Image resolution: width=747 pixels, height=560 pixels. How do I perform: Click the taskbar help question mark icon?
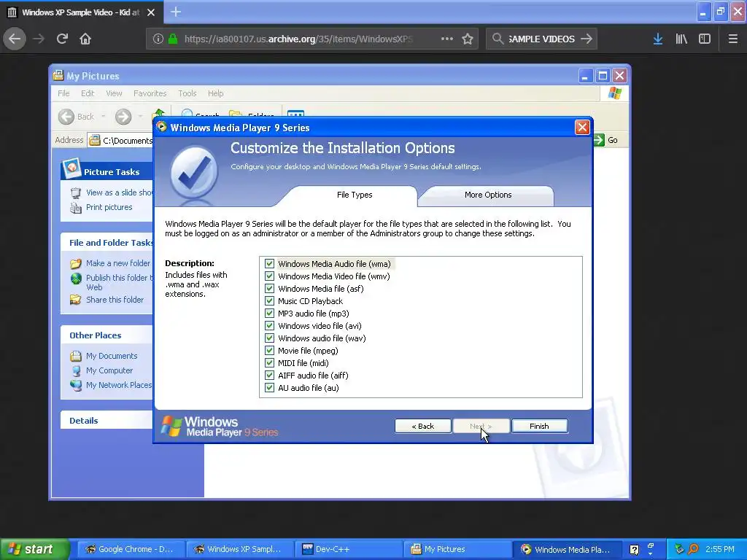click(x=634, y=550)
